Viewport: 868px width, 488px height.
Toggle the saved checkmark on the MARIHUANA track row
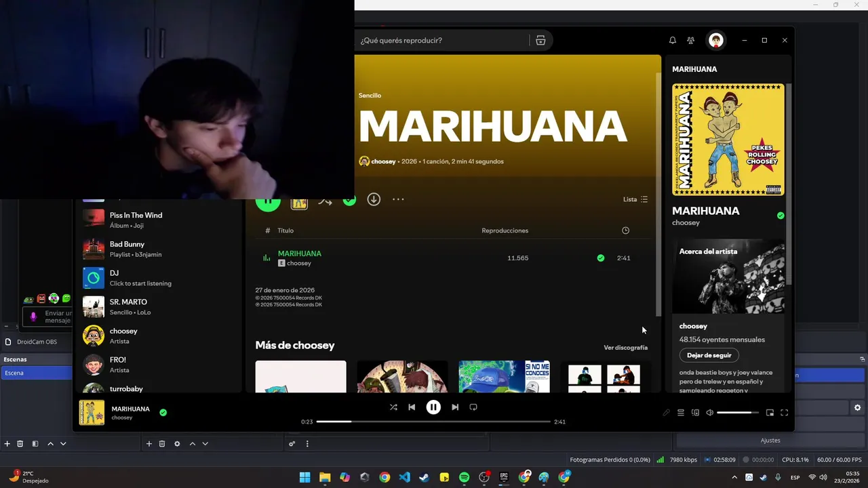[601, 258]
